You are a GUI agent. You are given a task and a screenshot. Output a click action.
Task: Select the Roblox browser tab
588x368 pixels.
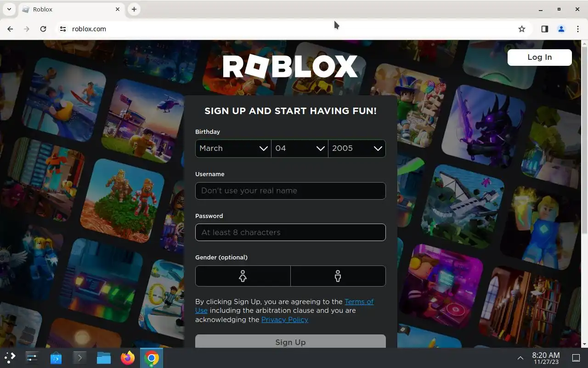point(71,9)
